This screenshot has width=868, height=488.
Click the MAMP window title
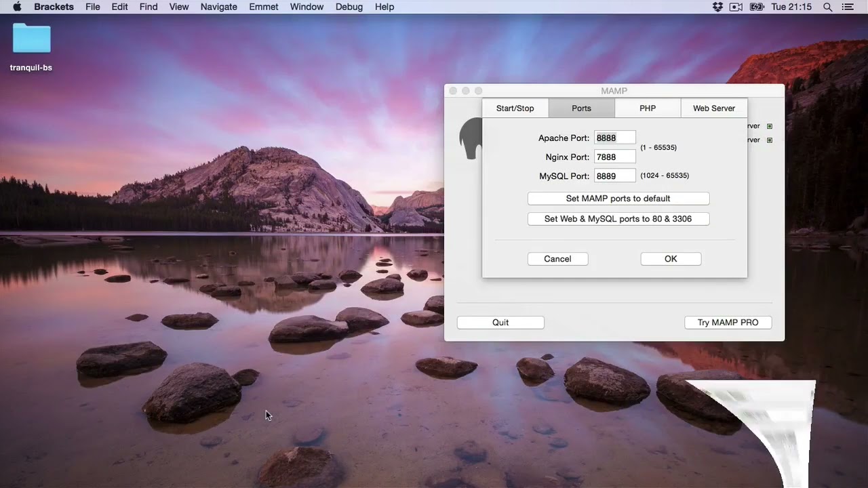(614, 91)
